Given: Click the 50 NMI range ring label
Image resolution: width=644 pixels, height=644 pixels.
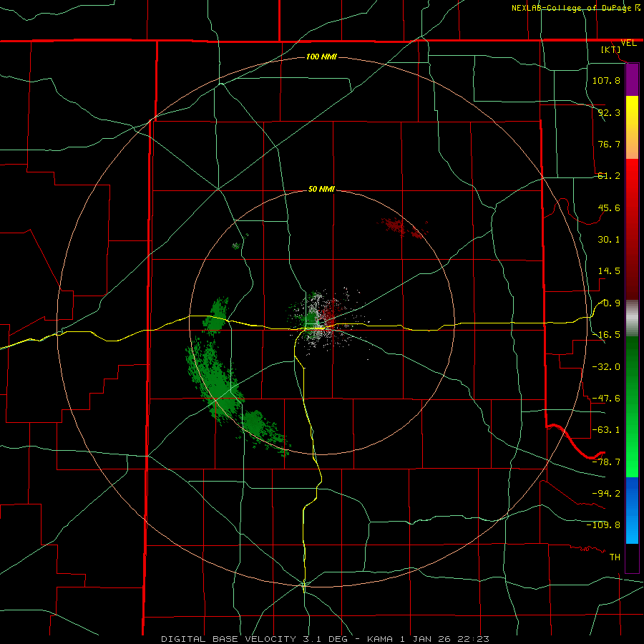Looking at the screenshot, I should [x=321, y=190].
